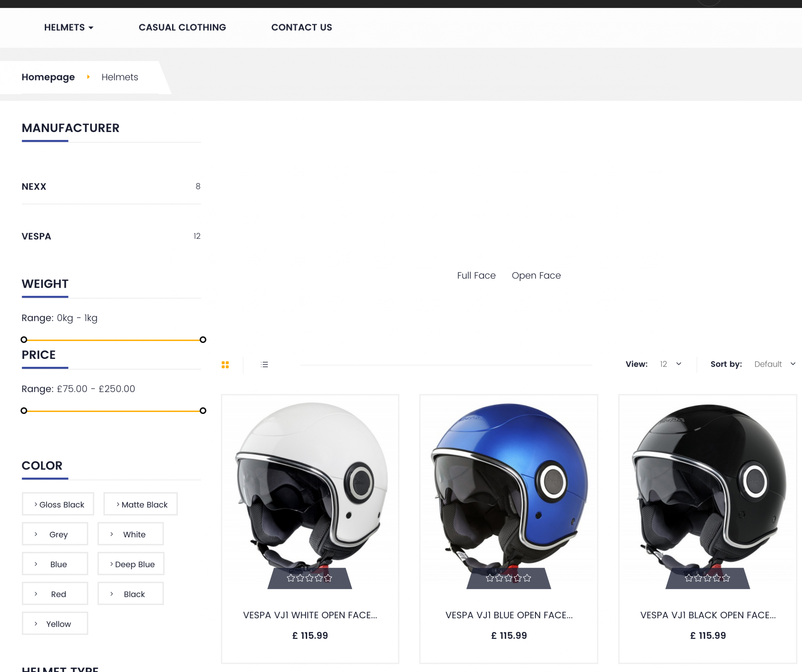Enable the Yellow color filter
The image size is (802, 672).
(x=55, y=624)
